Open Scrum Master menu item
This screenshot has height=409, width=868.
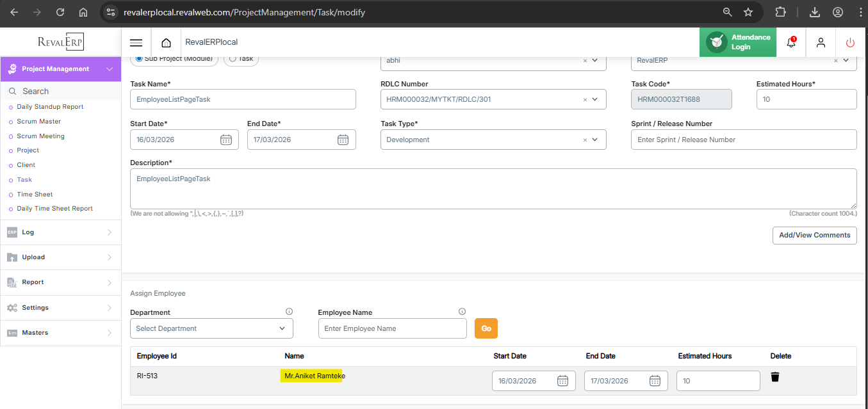tap(38, 121)
